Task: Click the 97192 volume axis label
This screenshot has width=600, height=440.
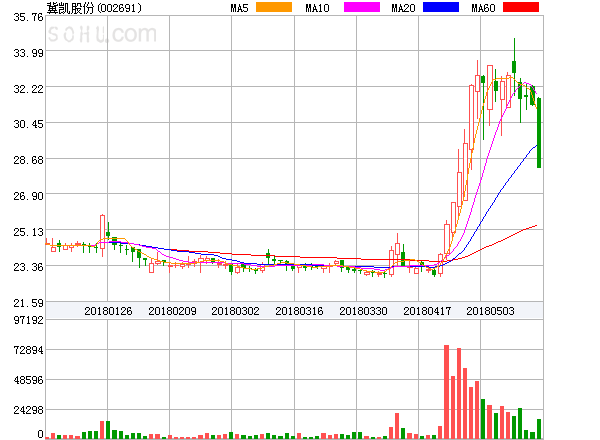Action: click(28, 320)
